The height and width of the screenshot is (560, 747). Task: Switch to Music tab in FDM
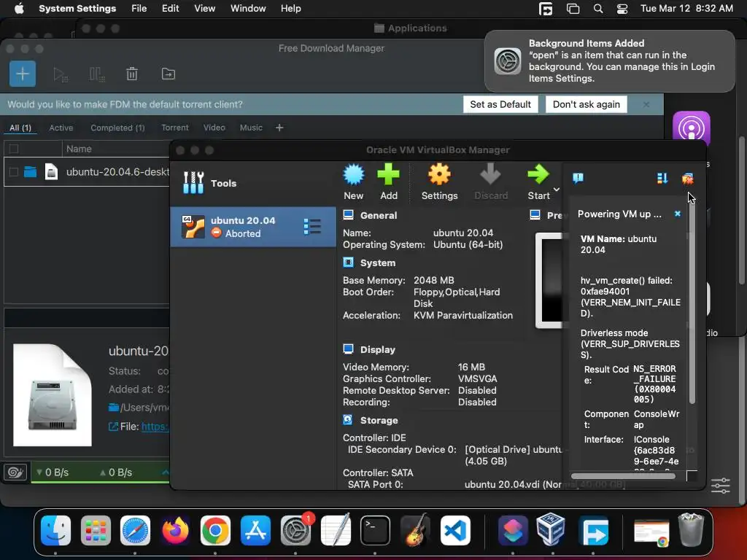(x=251, y=128)
